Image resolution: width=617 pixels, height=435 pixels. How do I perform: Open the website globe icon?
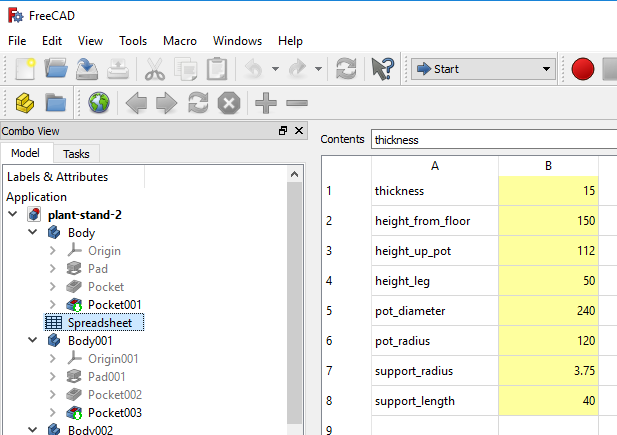99,102
